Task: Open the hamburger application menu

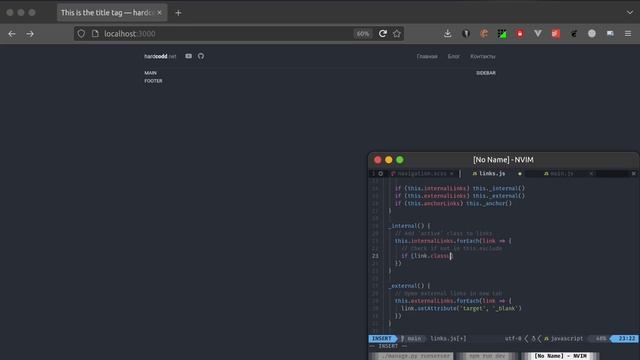Action: [628, 34]
